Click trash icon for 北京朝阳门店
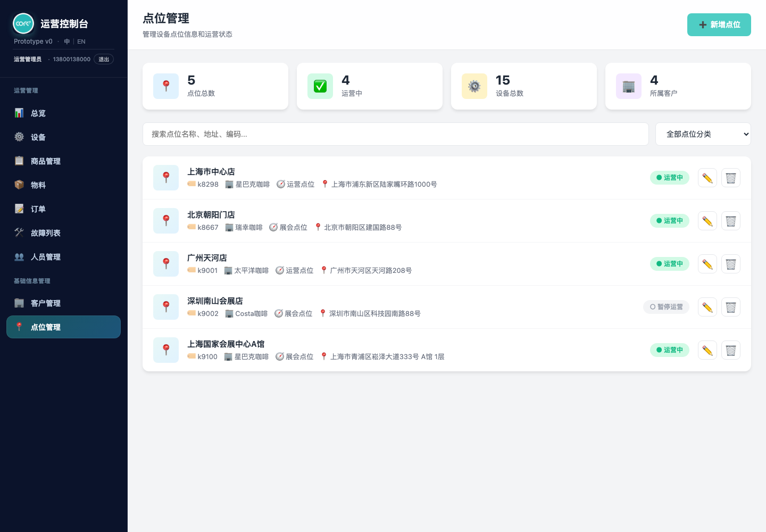The width and height of the screenshot is (766, 532). coord(731,221)
